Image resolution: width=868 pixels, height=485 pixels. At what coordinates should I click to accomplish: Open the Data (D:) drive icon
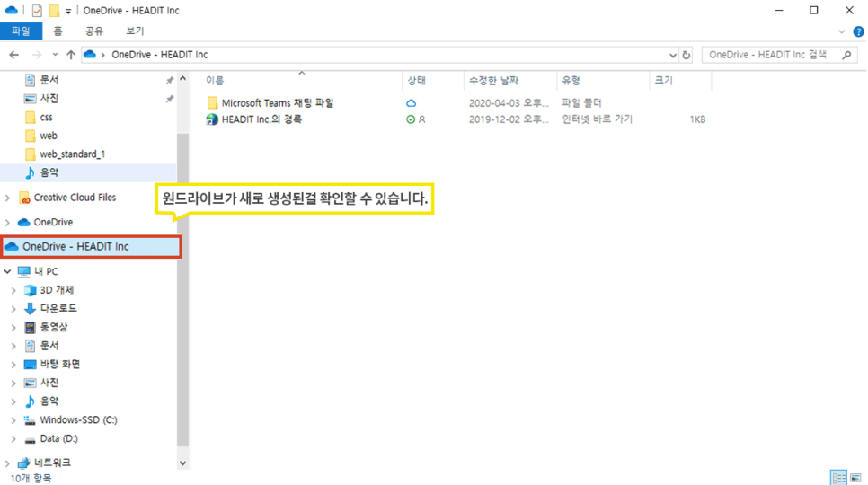pos(30,439)
